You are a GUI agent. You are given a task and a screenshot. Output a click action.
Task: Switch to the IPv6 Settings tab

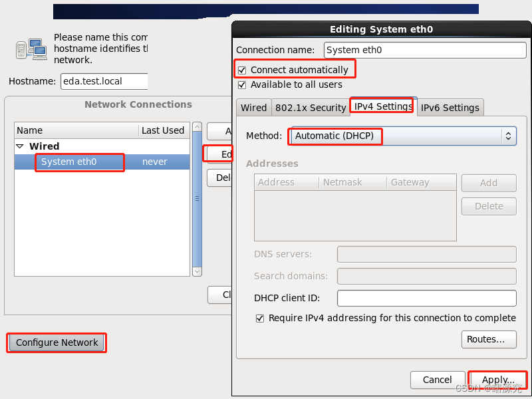[x=450, y=107]
